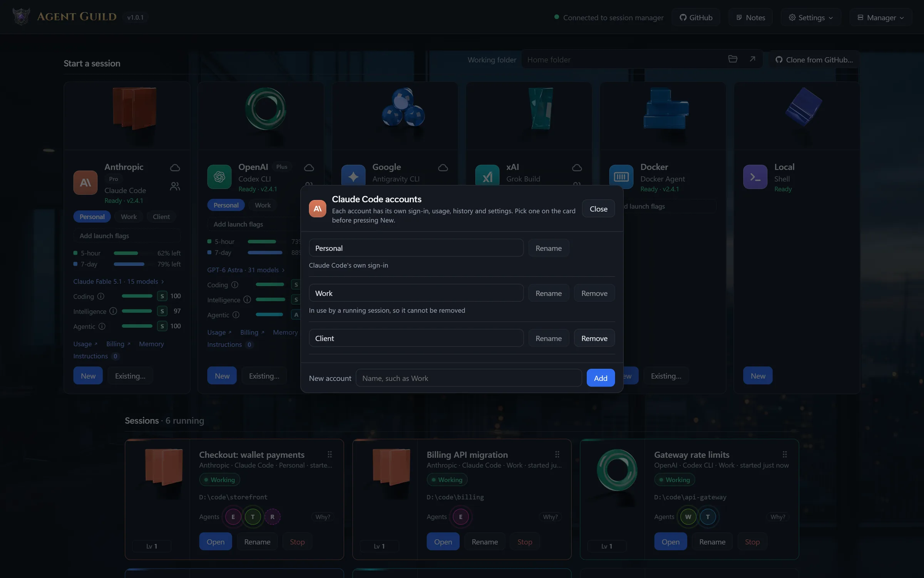Click the Agent Guild logo icon

tap(21, 17)
